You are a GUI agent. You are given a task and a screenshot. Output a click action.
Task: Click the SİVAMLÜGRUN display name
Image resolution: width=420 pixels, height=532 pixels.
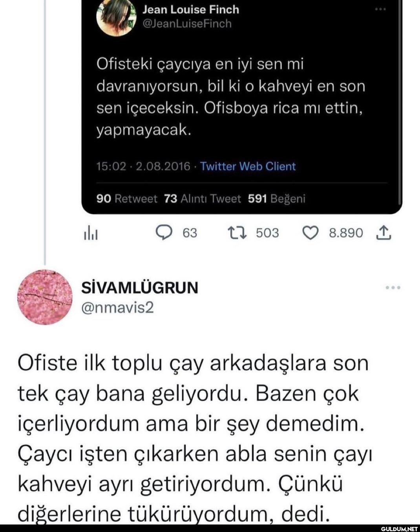pos(139,288)
